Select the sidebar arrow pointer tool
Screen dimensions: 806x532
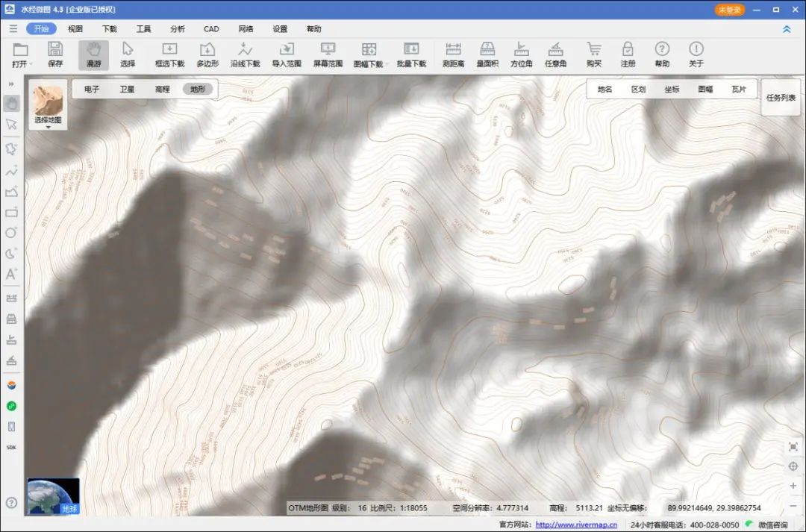click(x=11, y=125)
